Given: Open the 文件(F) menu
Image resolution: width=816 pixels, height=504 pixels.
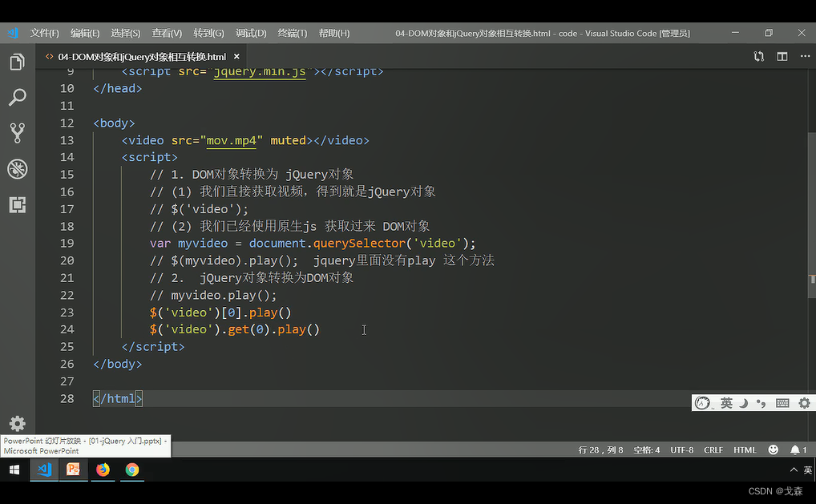Looking at the screenshot, I should (x=44, y=34).
